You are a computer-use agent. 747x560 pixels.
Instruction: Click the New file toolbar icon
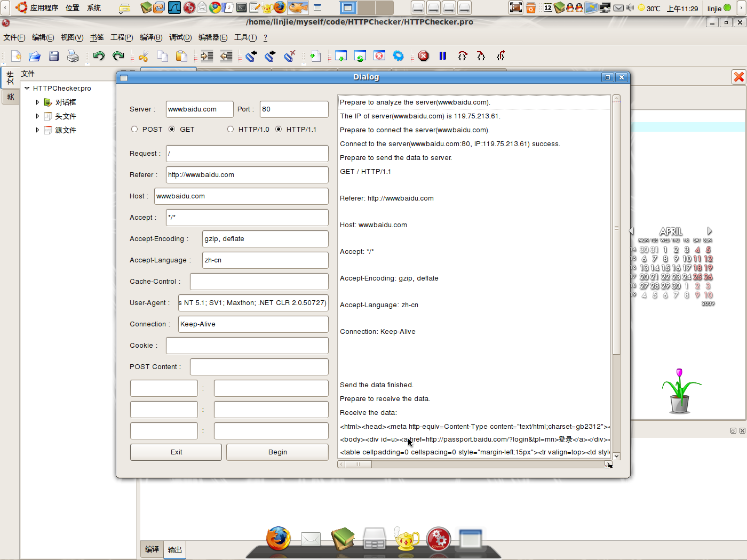(x=15, y=56)
